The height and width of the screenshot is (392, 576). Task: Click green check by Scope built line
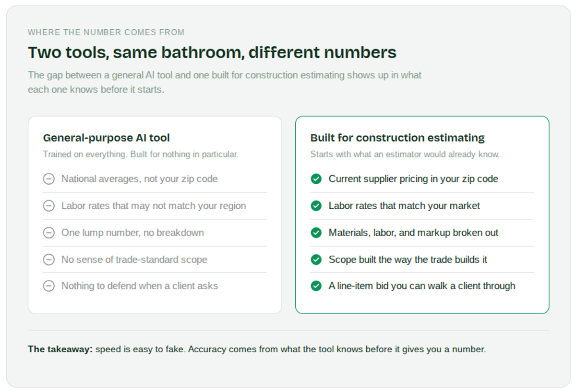(316, 260)
